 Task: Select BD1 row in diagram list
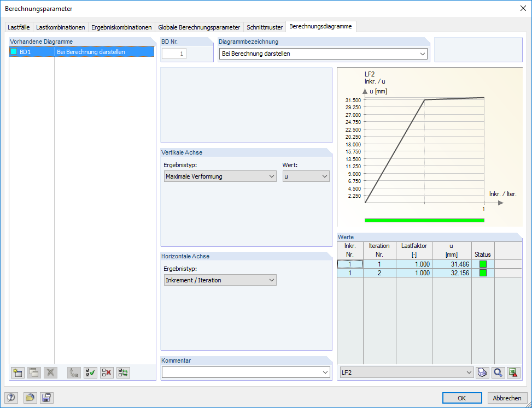coord(81,52)
